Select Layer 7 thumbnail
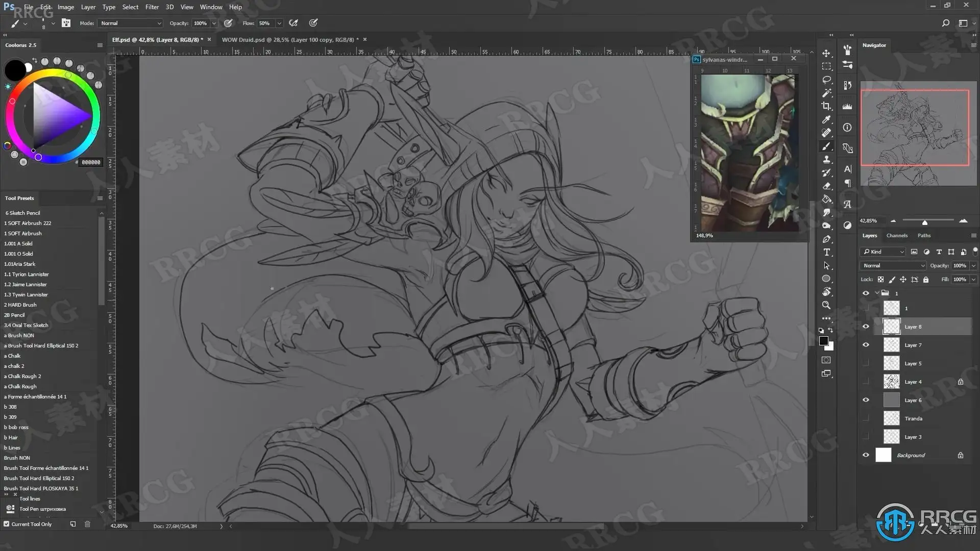 click(x=891, y=345)
